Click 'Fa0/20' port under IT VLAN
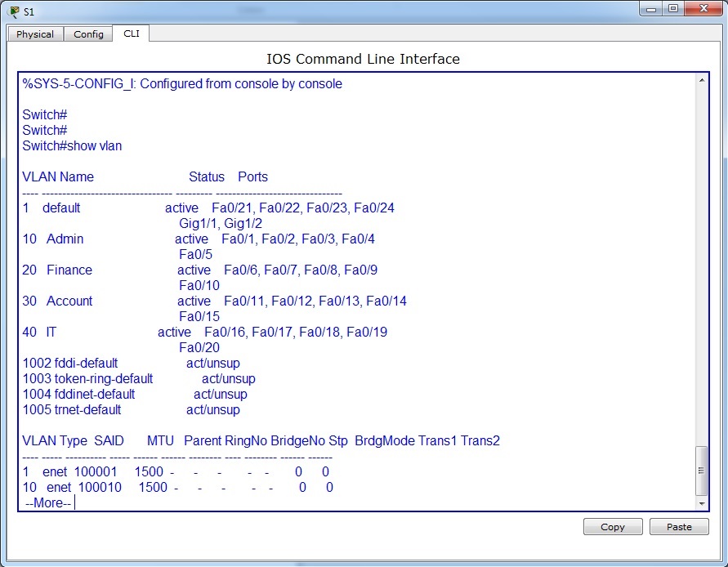Screen dimensions: 728x567 199,348
